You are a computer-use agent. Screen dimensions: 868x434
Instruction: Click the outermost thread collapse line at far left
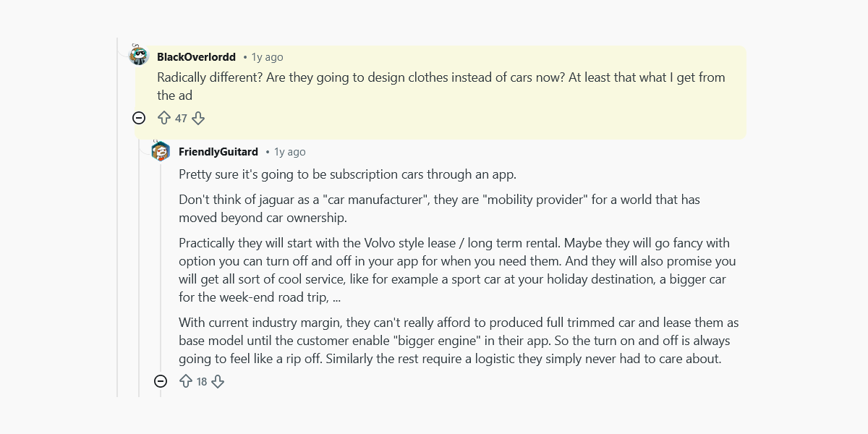(x=119, y=217)
